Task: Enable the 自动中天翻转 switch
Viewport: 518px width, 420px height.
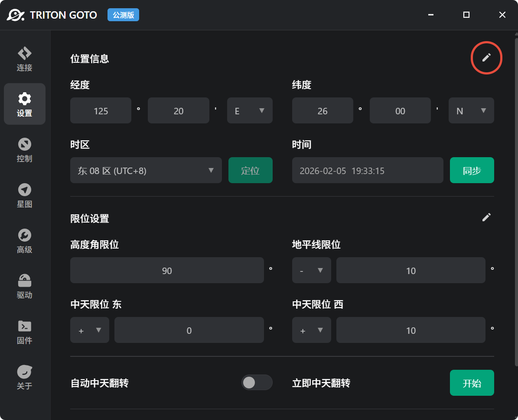Action: pos(257,382)
